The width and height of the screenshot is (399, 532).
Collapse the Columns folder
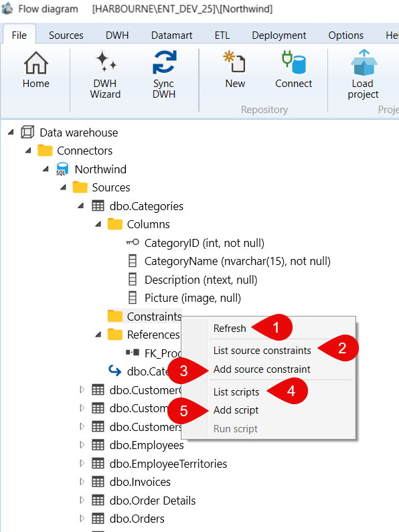coord(98,224)
